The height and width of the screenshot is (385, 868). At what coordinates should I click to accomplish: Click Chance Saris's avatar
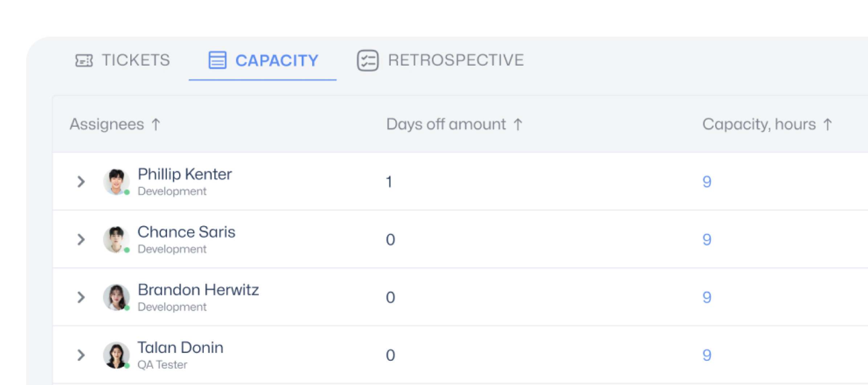pyautogui.click(x=116, y=240)
